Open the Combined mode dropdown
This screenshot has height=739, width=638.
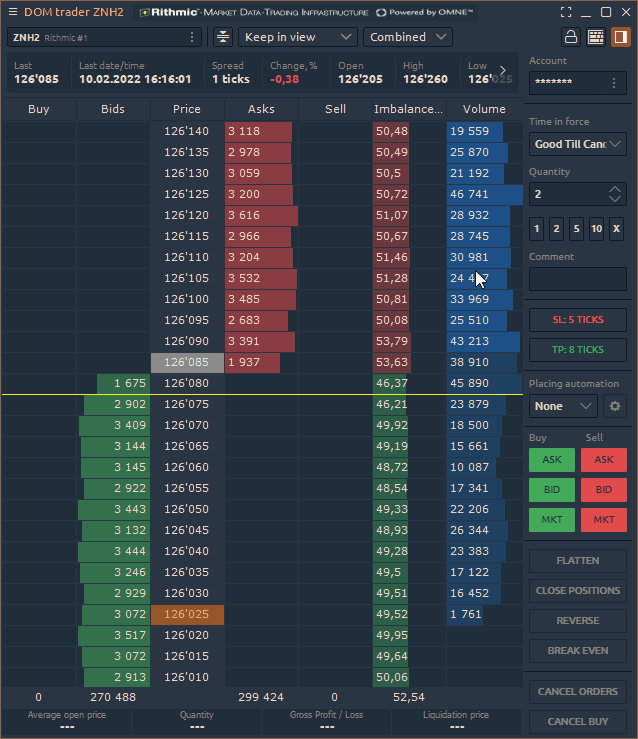point(407,37)
